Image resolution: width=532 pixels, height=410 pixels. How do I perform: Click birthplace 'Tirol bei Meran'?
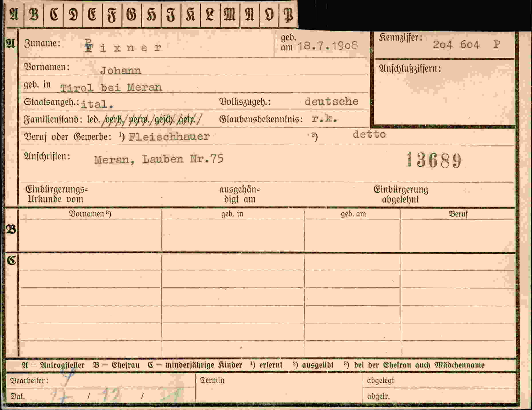click(x=111, y=88)
